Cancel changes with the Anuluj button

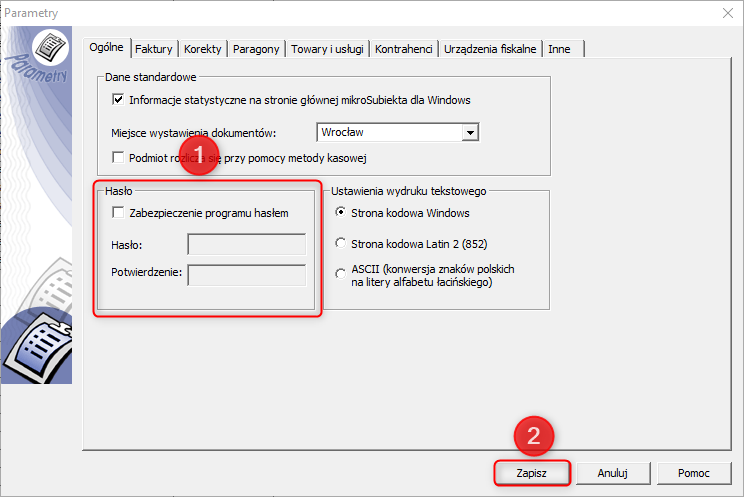pos(613,473)
